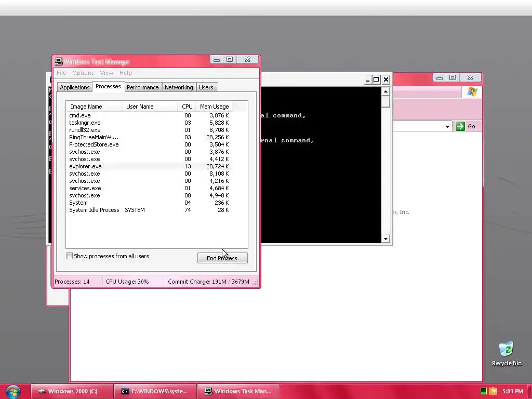Screen dimensions: 532x399
Task: Click the Go label in Explorer window
Action: [472, 126]
